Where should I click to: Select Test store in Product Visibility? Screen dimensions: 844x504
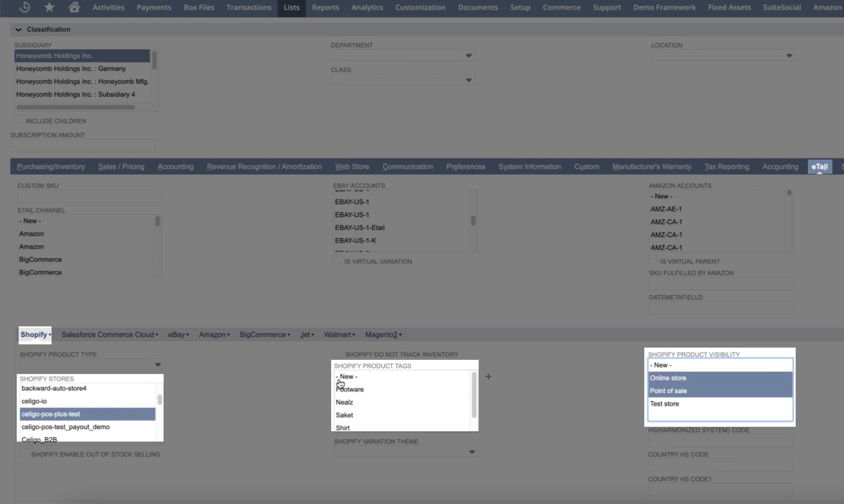coord(720,404)
